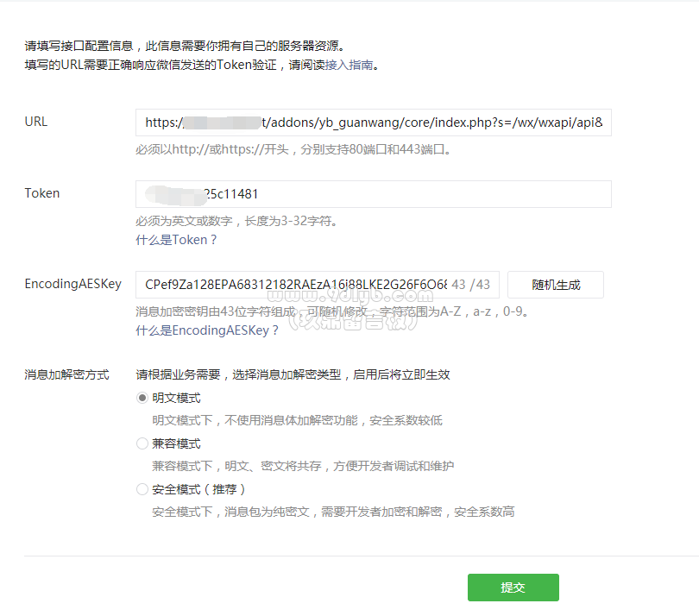Click the 必须以http://或https://开头 hint text
Screen dimensions: 699x616
click(x=294, y=149)
